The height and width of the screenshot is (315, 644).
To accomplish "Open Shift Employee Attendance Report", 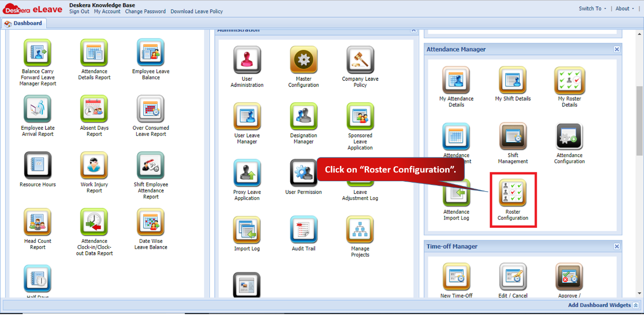I will 151,165.
